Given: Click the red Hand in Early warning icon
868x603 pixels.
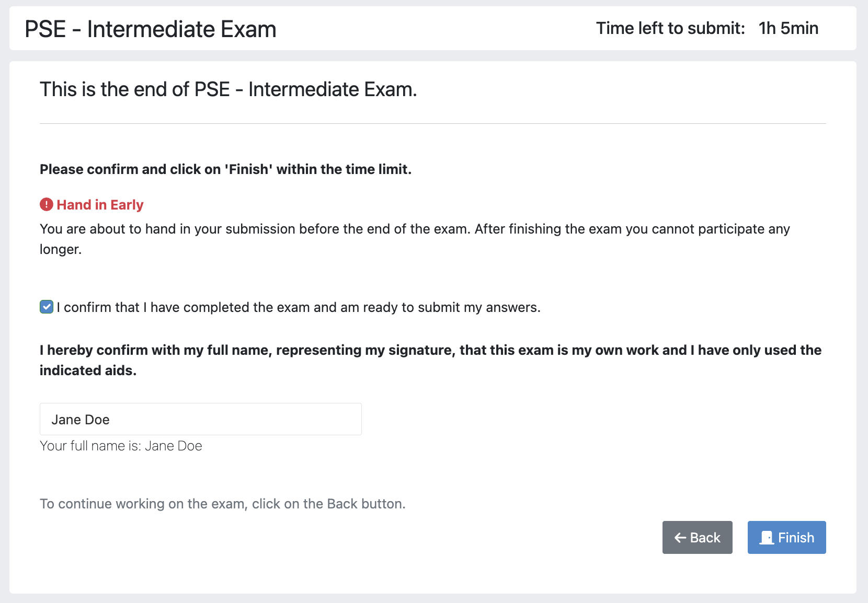Looking at the screenshot, I should (x=47, y=204).
